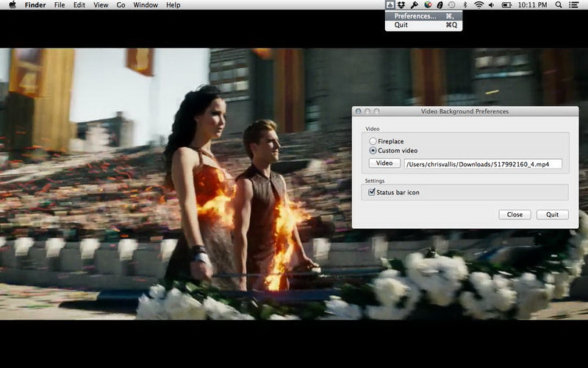Open the Wi-Fi status menu

coord(479,5)
